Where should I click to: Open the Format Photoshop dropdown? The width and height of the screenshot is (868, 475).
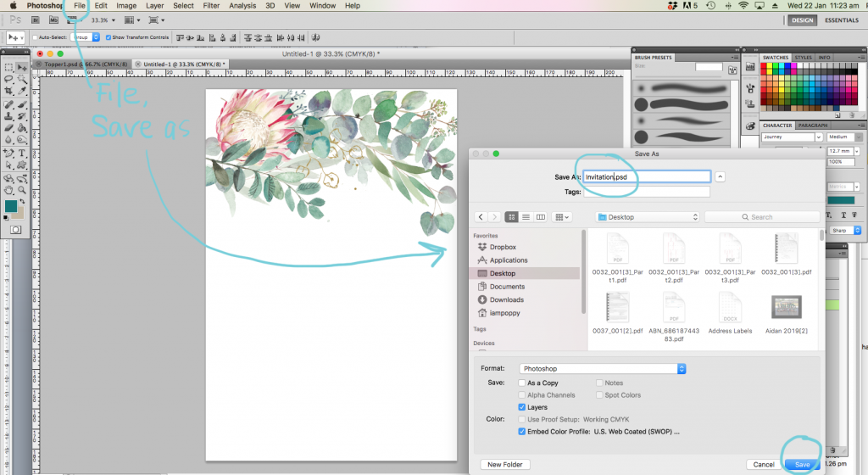pos(602,369)
